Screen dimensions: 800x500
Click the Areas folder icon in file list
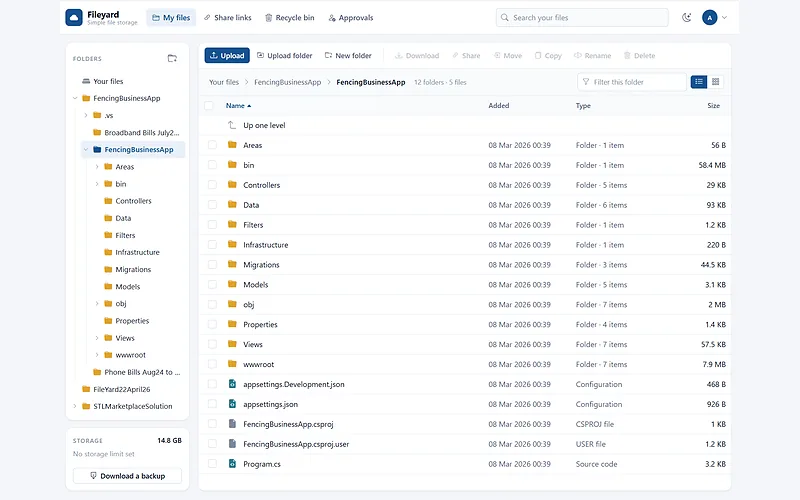coord(232,145)
